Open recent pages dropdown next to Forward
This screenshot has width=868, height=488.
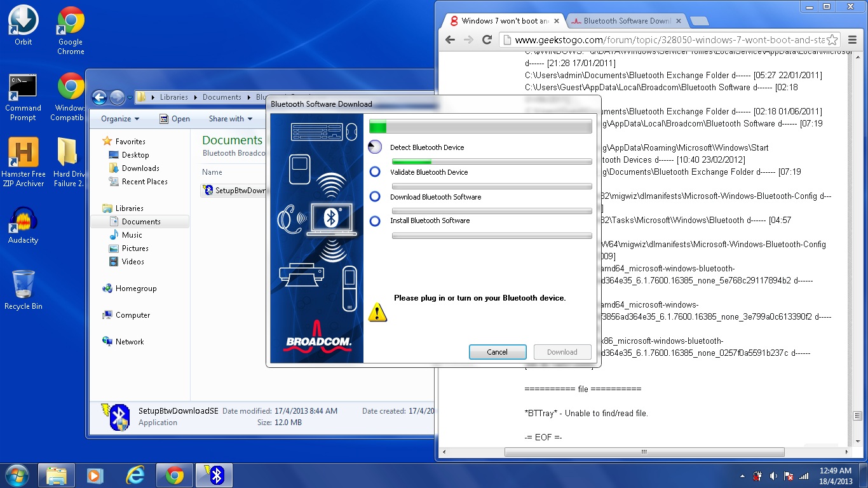point(130,98)
